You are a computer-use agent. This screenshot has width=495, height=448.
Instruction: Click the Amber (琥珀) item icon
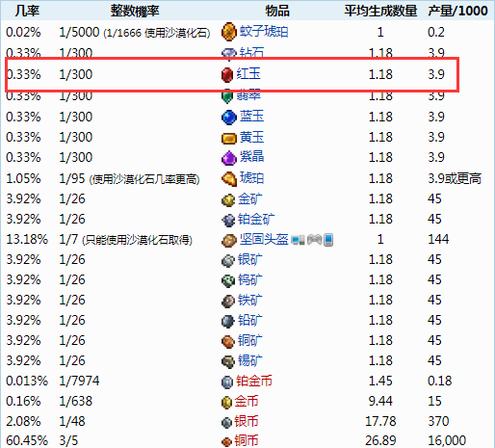tap(229, 178)
